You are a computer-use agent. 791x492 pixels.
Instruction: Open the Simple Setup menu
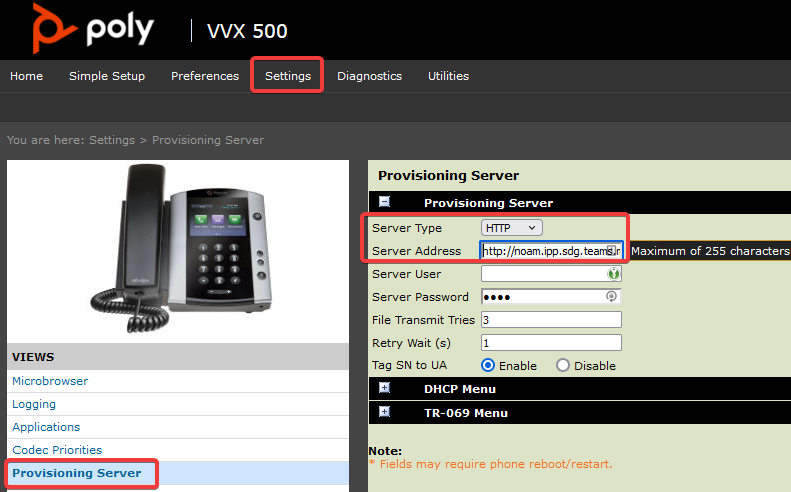(107, 76)
